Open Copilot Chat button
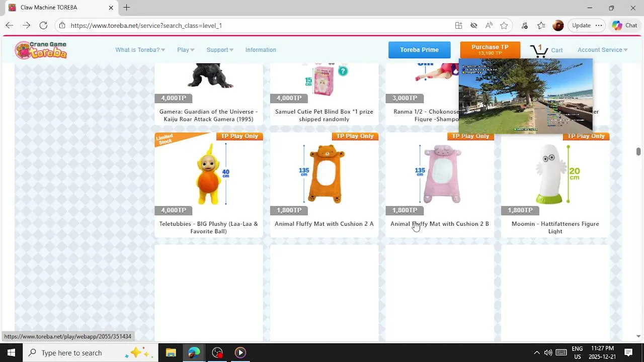 click(x=624, y=25)
